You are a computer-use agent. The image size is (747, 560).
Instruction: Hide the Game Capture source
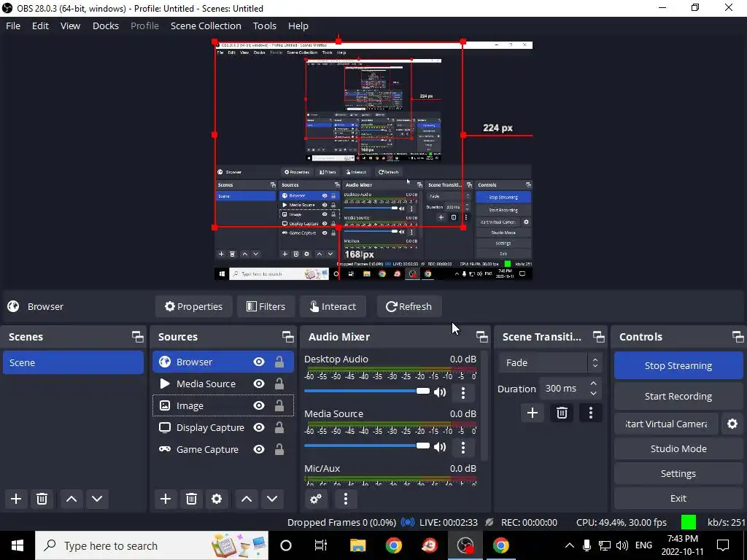click(259, 449)
